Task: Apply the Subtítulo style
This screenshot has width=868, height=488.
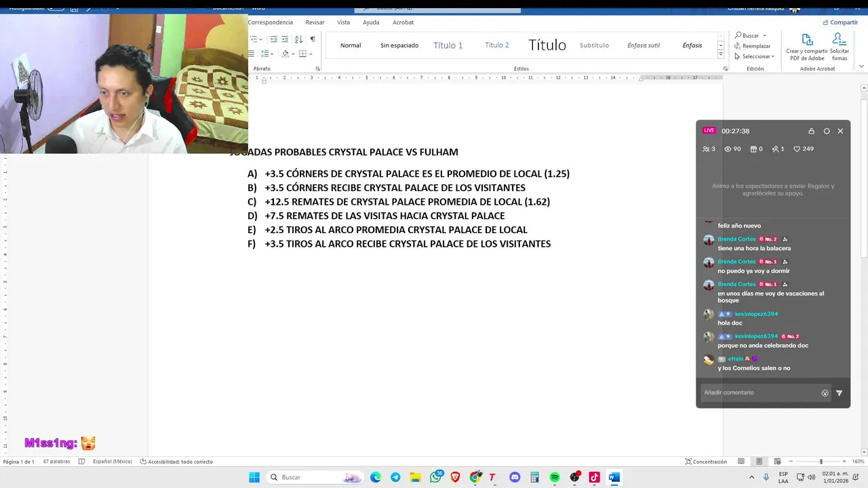Action: point(594,45)
